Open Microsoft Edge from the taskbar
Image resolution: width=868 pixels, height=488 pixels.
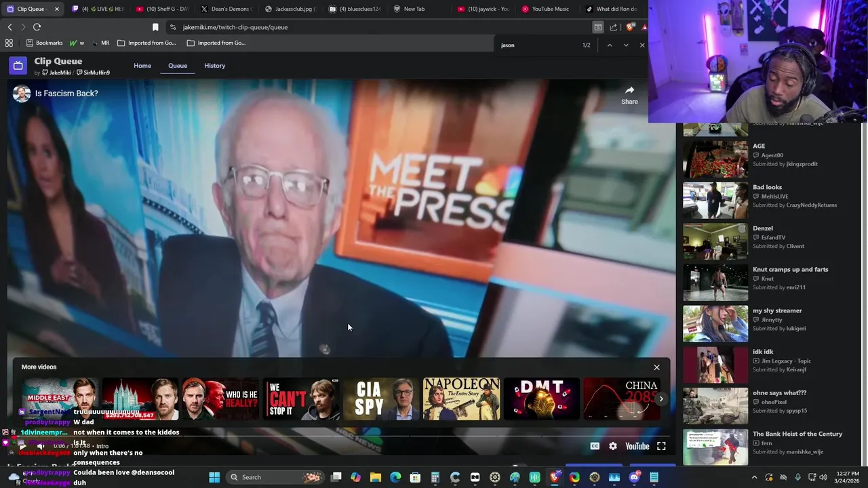tap(395, 477)
